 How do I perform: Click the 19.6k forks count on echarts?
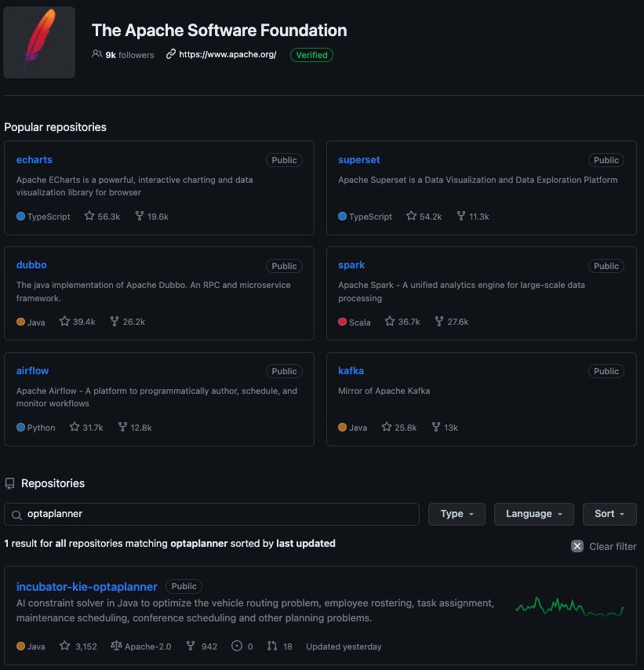[158, 217]
